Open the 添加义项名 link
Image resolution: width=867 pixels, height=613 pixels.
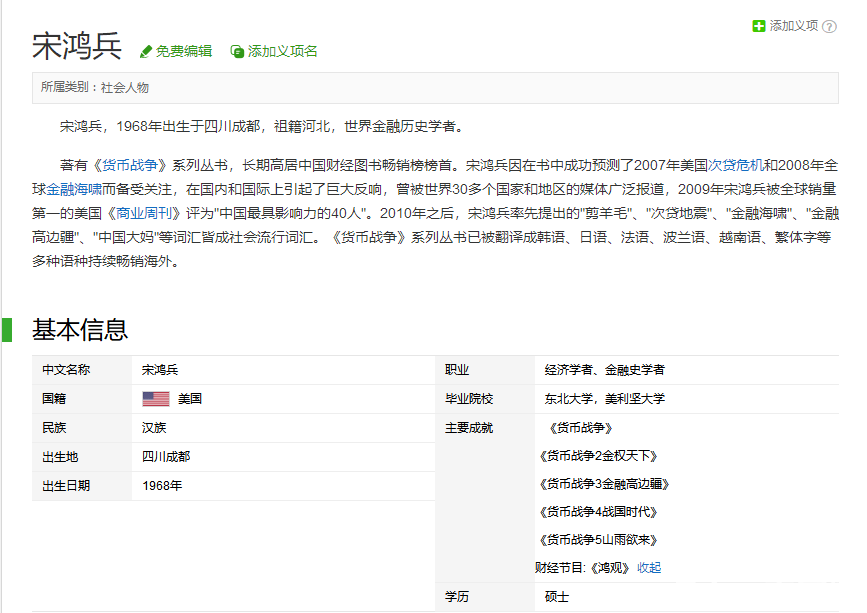point(283,51)
